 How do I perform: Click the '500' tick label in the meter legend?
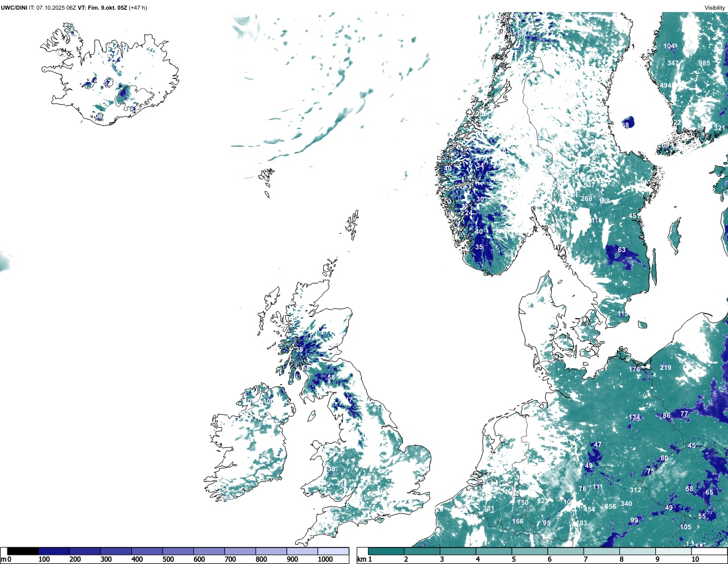(168, 559)
